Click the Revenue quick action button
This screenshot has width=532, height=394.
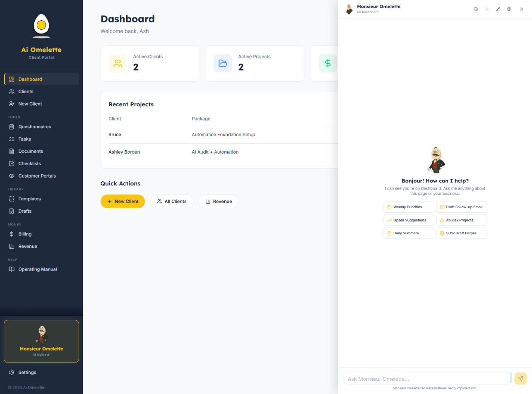coord(219,202)
